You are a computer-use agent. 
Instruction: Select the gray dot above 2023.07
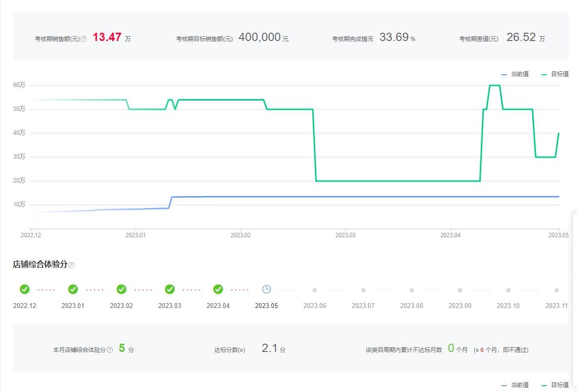(x=363, y=290)
